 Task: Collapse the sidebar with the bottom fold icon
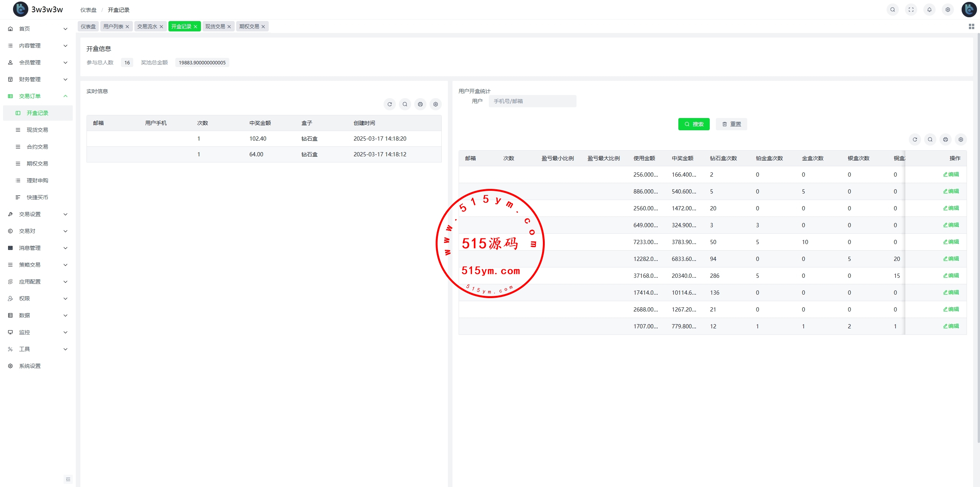(x=68, y=479)
